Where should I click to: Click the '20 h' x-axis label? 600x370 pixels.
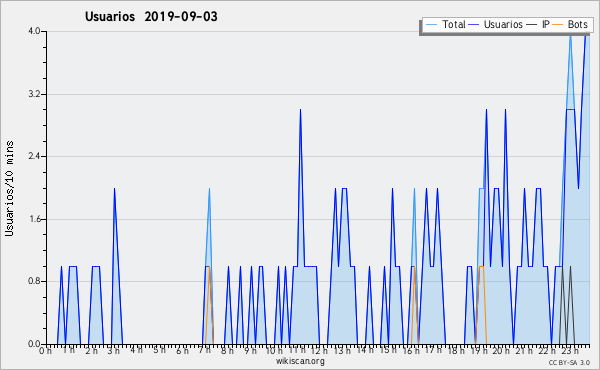(501, 350)
